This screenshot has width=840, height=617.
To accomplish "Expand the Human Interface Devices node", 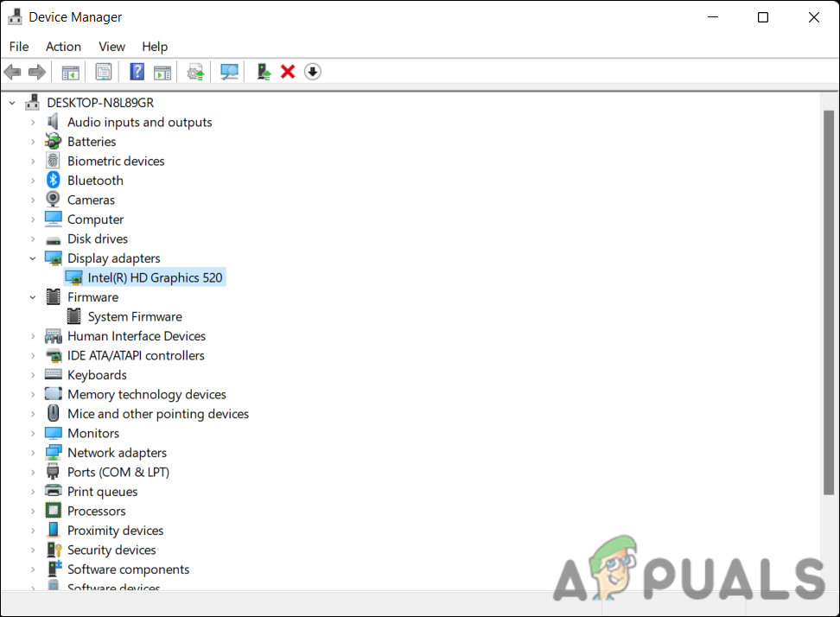I will 33,336.
